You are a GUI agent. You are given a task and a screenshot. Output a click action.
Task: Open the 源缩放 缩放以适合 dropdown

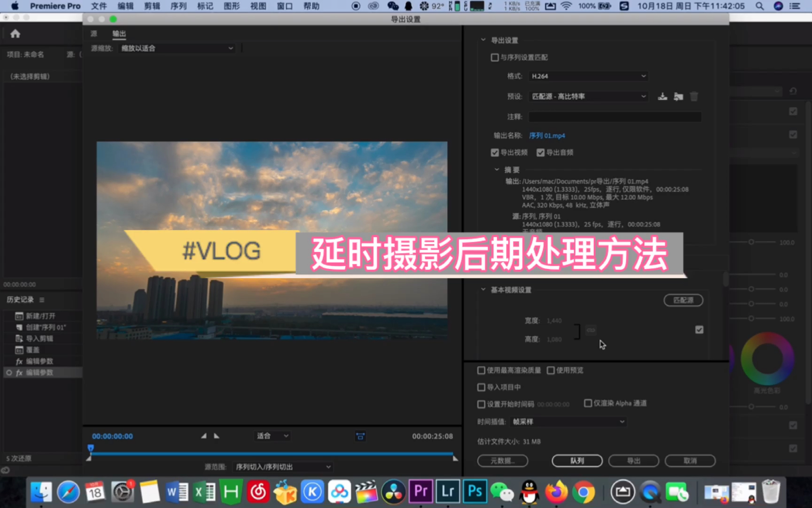click(x=177, y=48)
